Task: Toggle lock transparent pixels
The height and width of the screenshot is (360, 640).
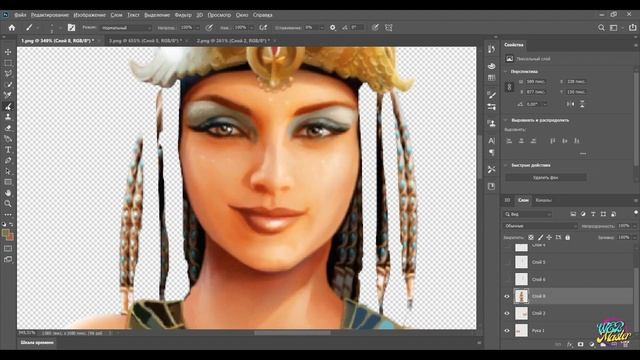Action: [x=531, y=237]
